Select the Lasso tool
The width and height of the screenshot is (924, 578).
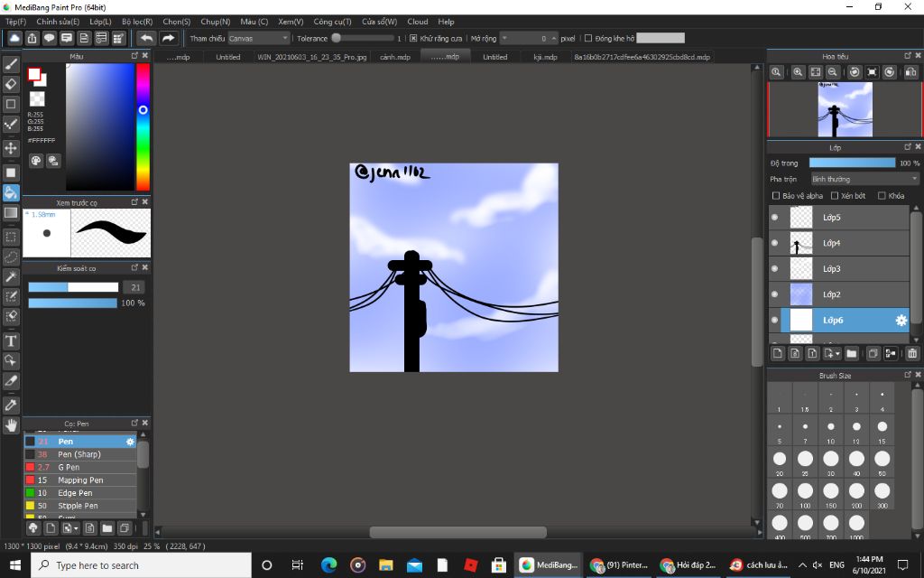(x=11, y=257)
